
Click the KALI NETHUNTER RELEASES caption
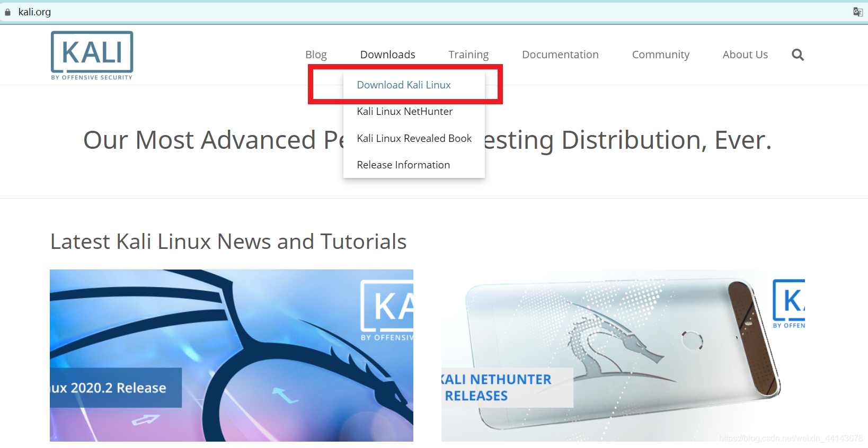(507, 388)
